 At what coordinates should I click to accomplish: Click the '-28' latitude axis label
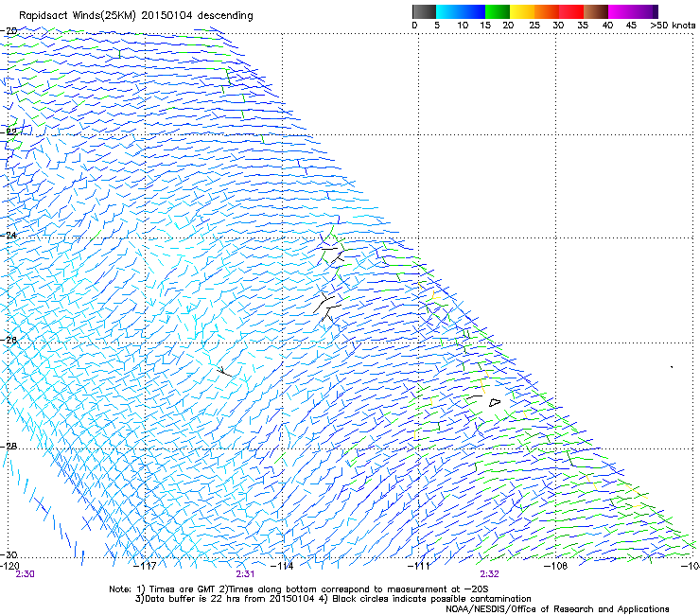click(x=9, y=447)
